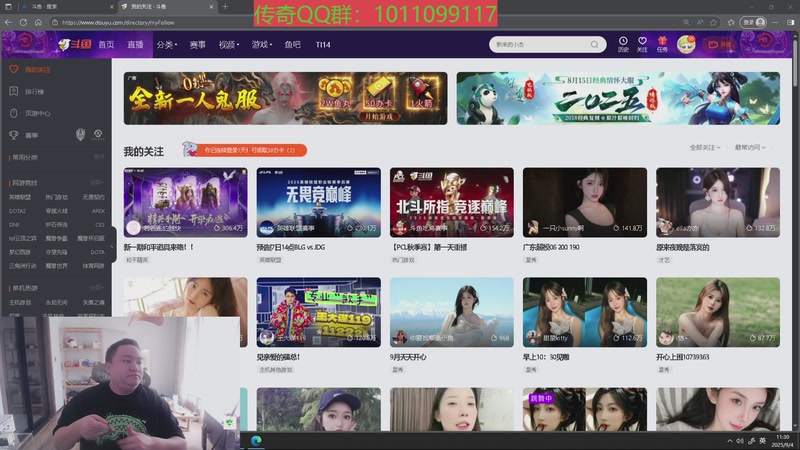
Task: Open a new browser tab with plus
Action: click(225, 7)
